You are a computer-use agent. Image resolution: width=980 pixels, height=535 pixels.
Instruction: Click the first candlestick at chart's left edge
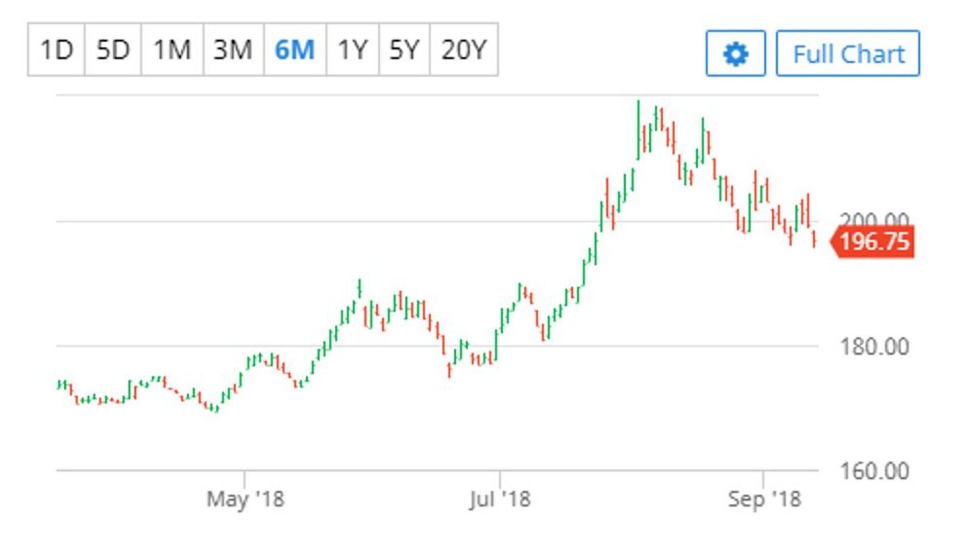point(59,385)
